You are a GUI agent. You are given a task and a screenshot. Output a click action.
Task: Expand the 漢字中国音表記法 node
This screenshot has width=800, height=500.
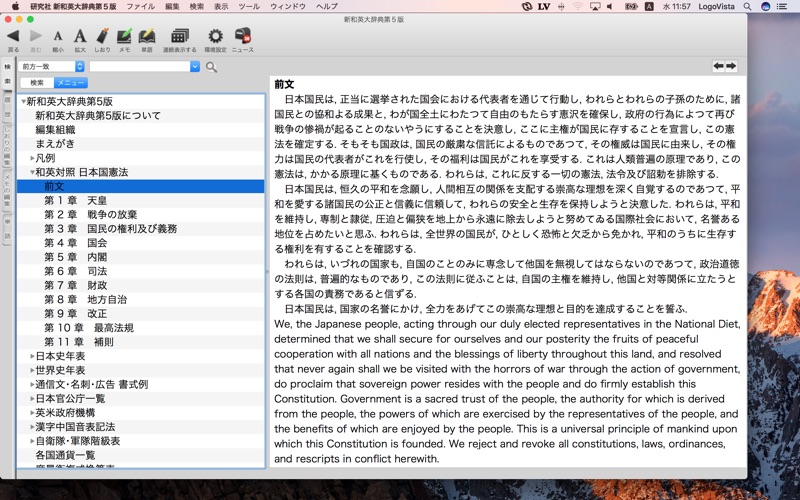(32, 427)
